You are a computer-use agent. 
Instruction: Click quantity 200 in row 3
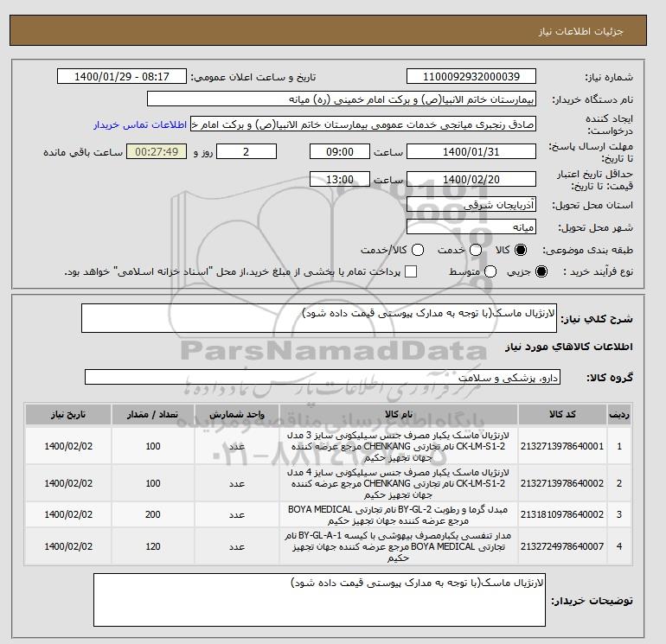pos(153,514)
